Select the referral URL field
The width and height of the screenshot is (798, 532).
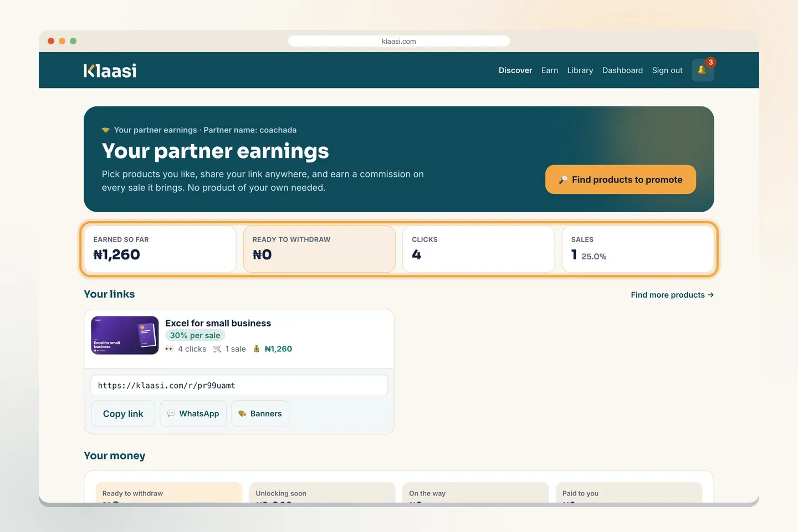pyautogui.click(x=239, y=386)
